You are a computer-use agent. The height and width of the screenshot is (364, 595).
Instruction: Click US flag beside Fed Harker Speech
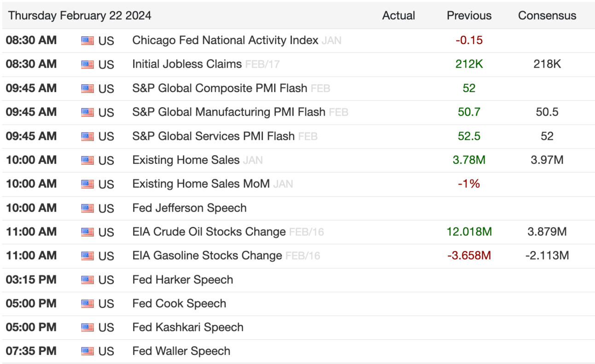[87, 280]
